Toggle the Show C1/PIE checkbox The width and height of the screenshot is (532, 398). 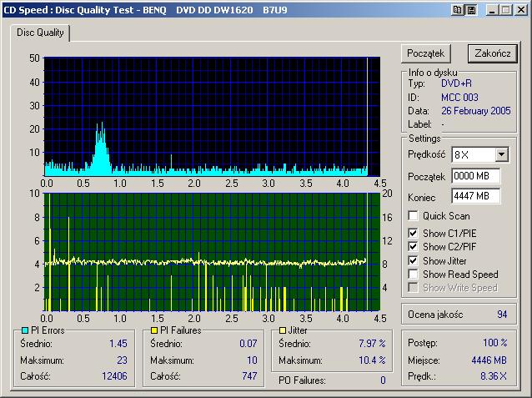click(x=413, y=234)
